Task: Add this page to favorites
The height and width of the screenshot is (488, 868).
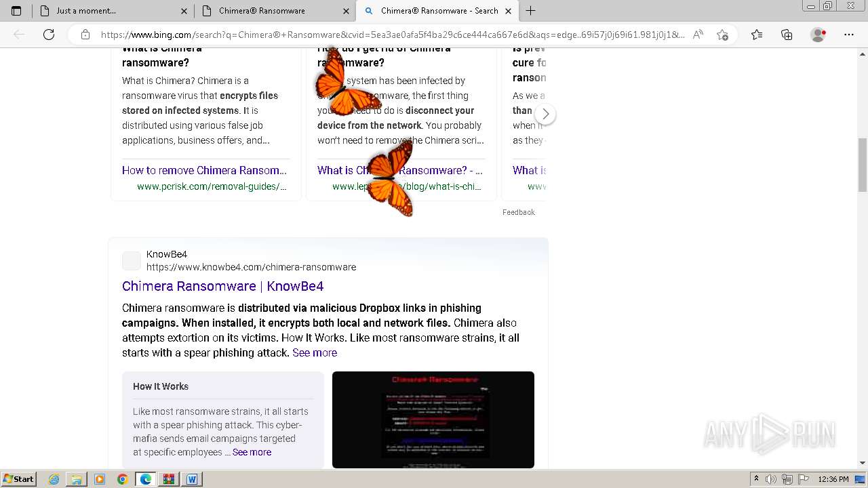Action: (723, 35)
